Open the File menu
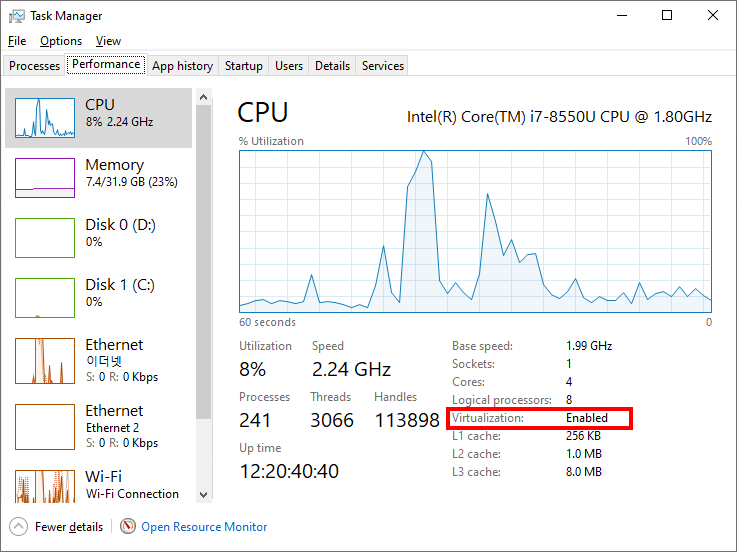 point(17,41)
